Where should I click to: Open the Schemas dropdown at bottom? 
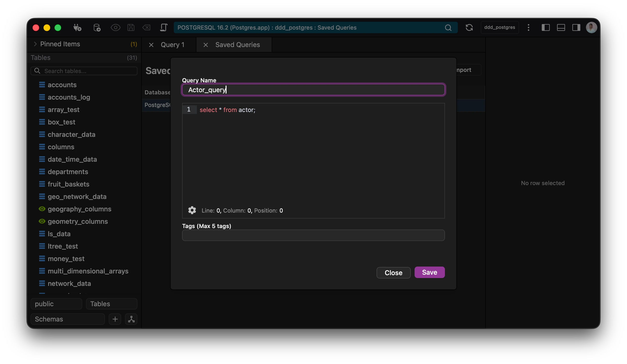click(x=67, y=319)
